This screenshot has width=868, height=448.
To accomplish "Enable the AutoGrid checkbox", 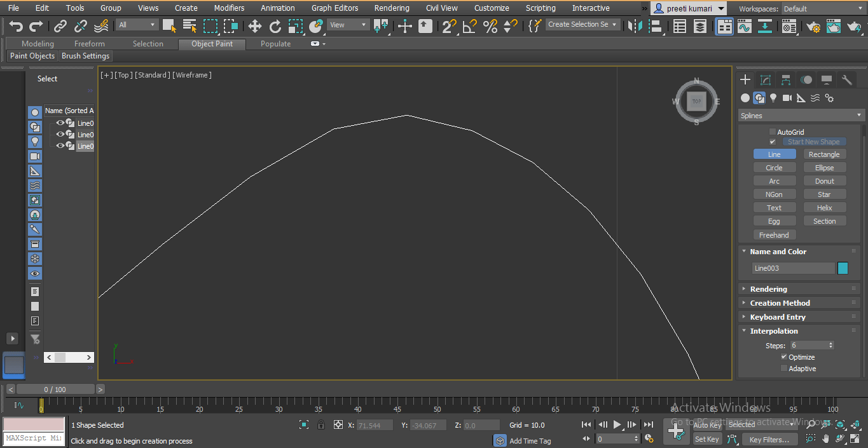I will coord(773,132).
